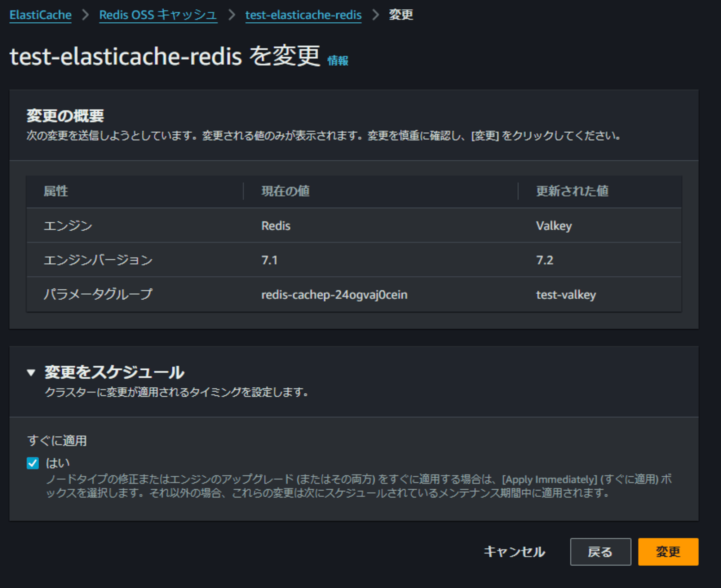Select the Redis current value cell

276,226
